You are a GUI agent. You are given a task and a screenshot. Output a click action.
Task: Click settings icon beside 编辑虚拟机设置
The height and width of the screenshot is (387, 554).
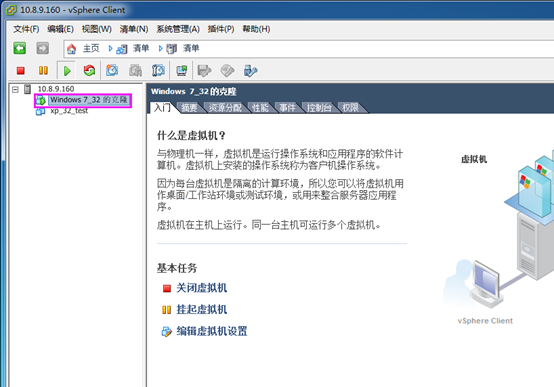167,332
